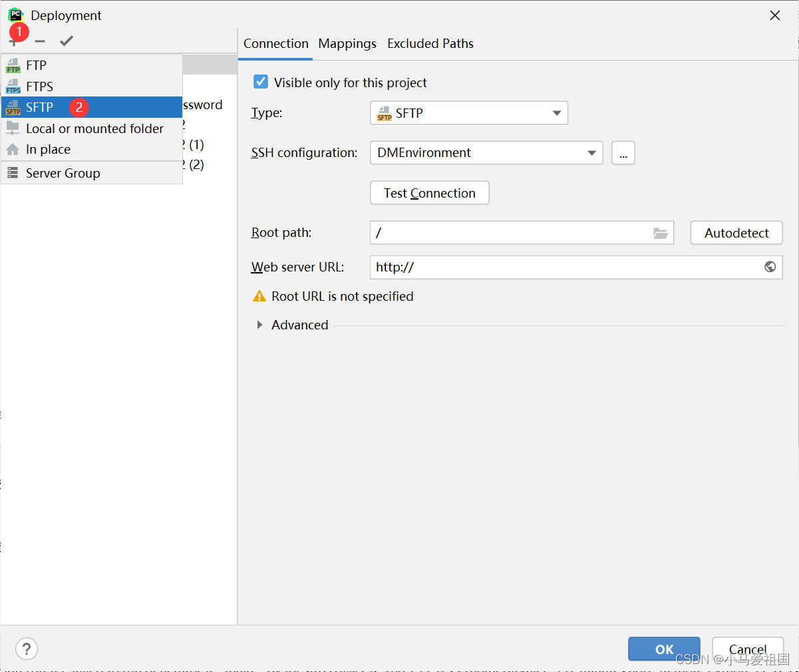Open help with the question mark button
799x672 pixels.
click(27, 649)
